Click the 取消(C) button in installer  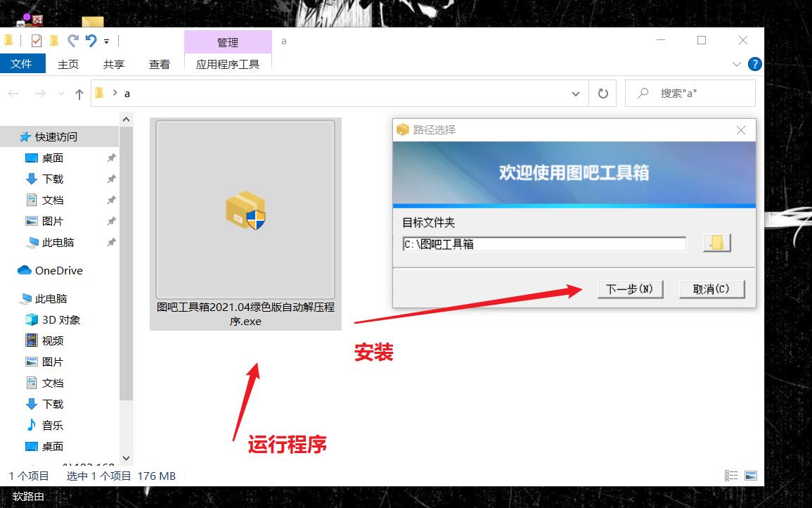711,288
